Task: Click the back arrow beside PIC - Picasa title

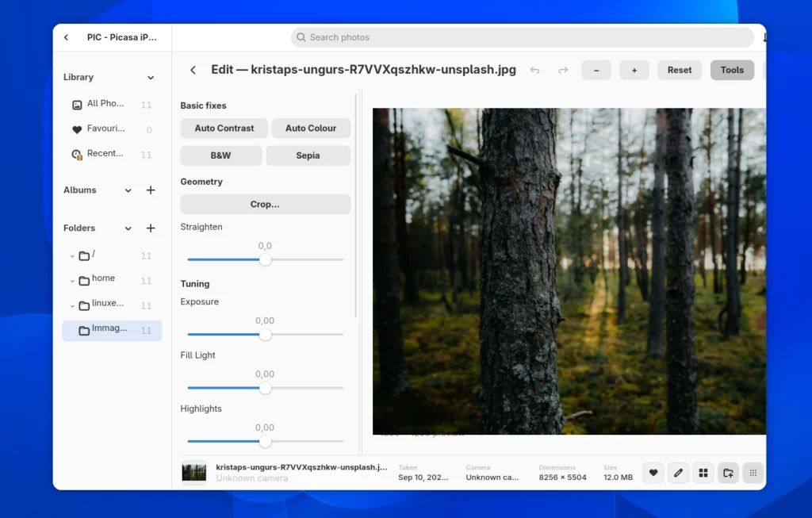Action: pos(67,37)
